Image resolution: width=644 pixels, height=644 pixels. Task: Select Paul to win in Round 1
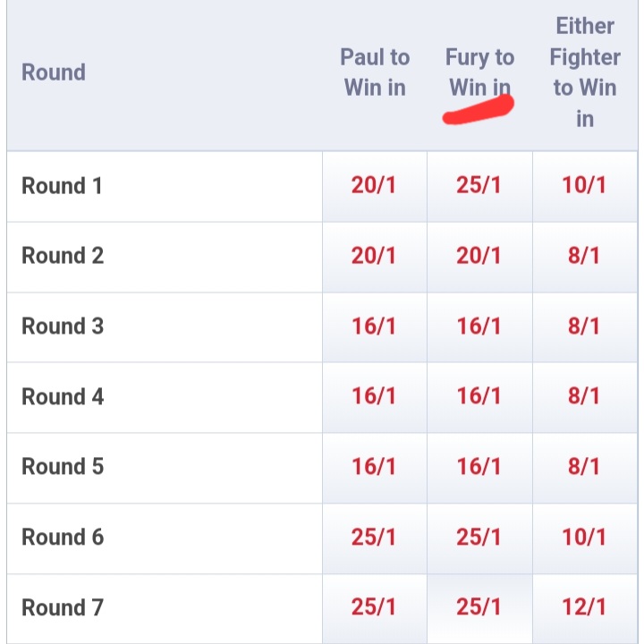tap(374, 186)
